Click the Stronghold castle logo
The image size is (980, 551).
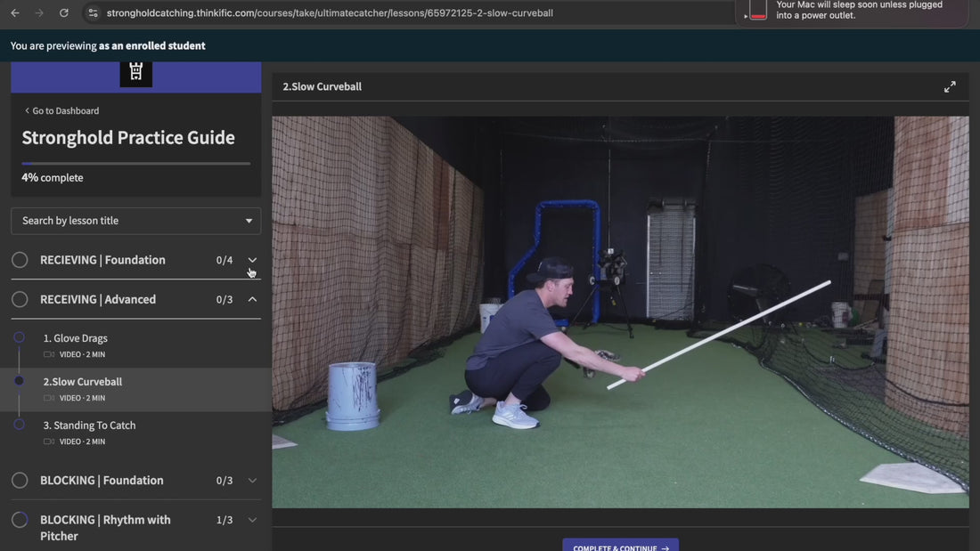[x=136, y=72]
